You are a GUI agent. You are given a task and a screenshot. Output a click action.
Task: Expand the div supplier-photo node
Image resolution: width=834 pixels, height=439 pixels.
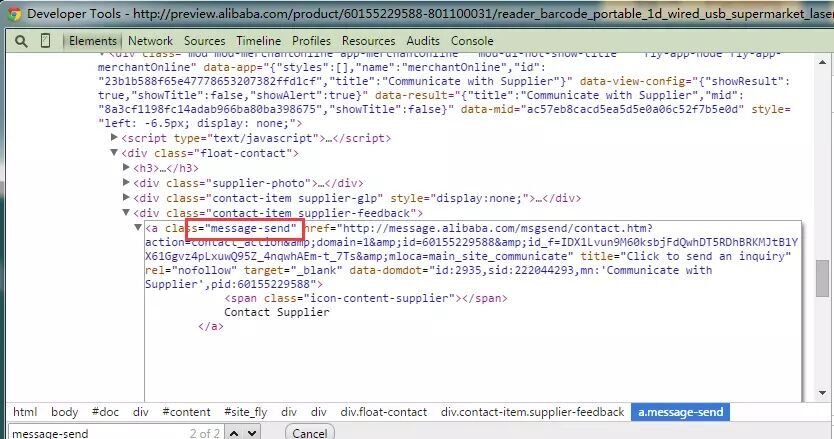click(126, 183)
